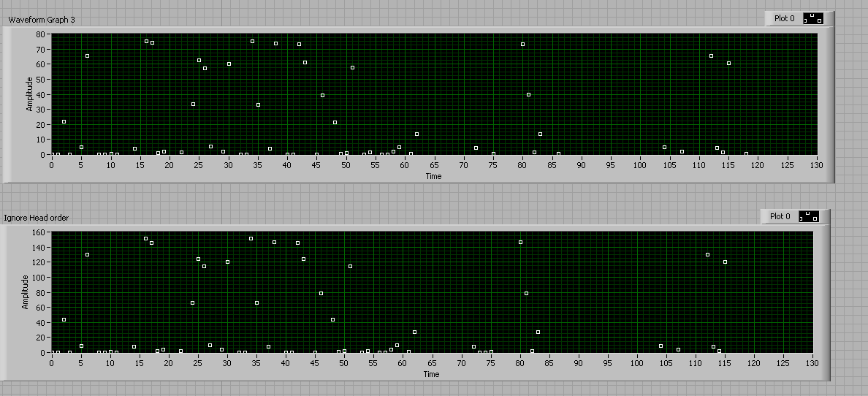Viewport: 868px width, 396px height.
Task: Click the Time axis label under the top graph
Action: 433,176
